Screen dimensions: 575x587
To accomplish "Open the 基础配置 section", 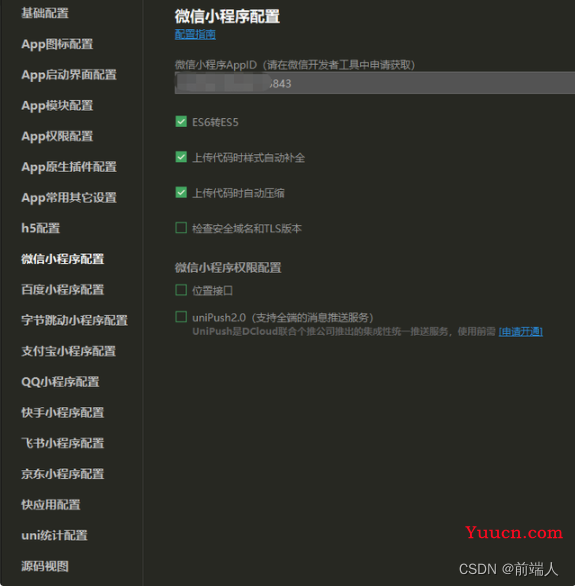I will point(45,13).
